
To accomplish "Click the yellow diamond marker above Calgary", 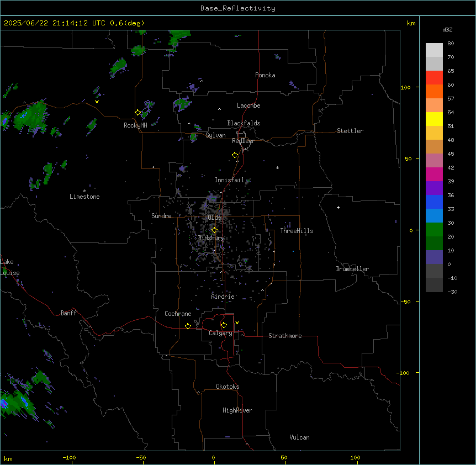I will pyautogui.click(x=224, y=325).
